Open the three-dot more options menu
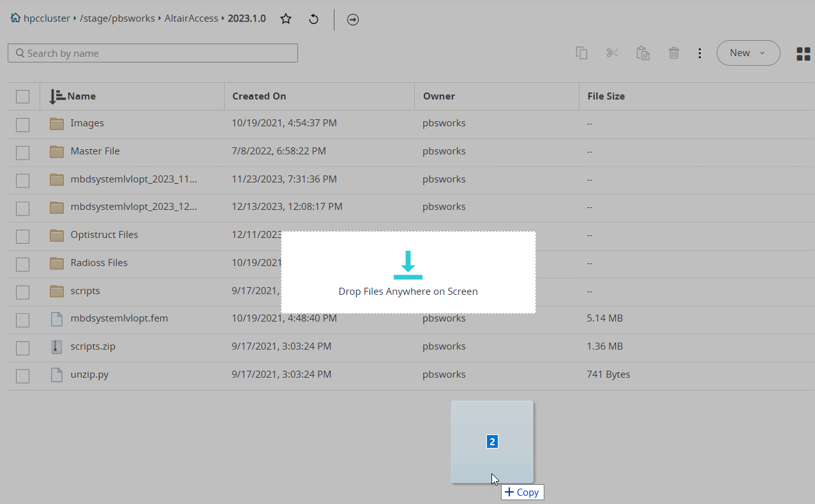815x504 pixels. (700, 53)
